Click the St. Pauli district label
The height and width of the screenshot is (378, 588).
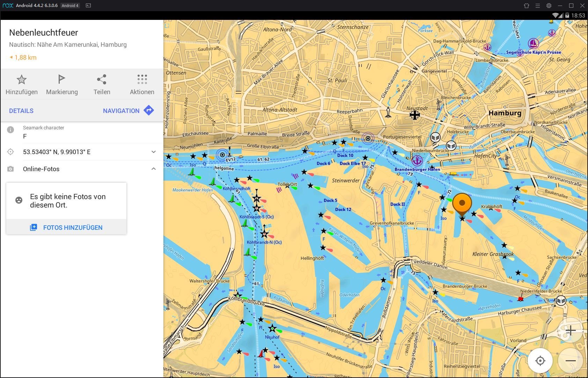point(337,80)
